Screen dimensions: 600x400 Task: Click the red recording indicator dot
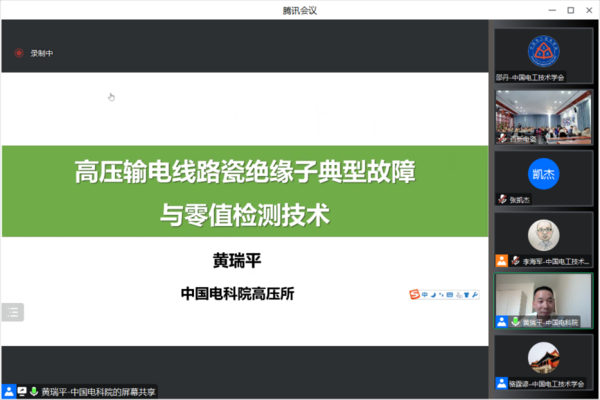[18, 53]
